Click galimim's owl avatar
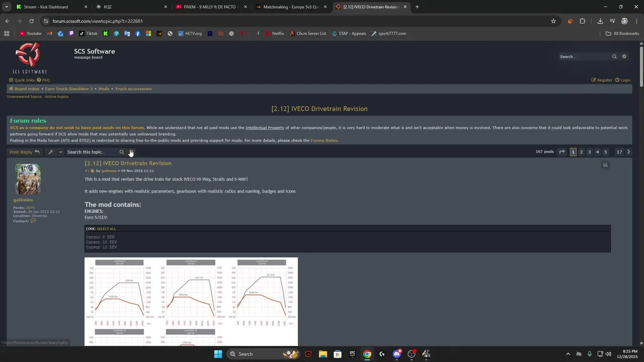Screen dimensions: 644x362 (x=28, y=179)
